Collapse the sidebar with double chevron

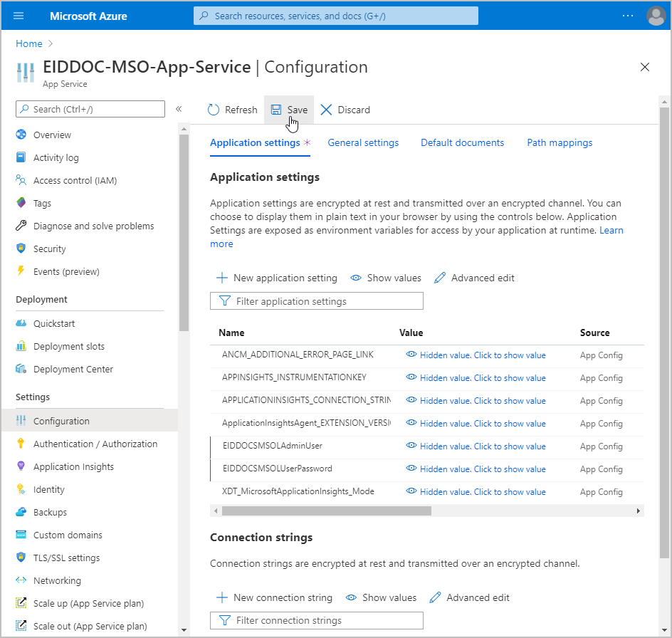point(179,109)
